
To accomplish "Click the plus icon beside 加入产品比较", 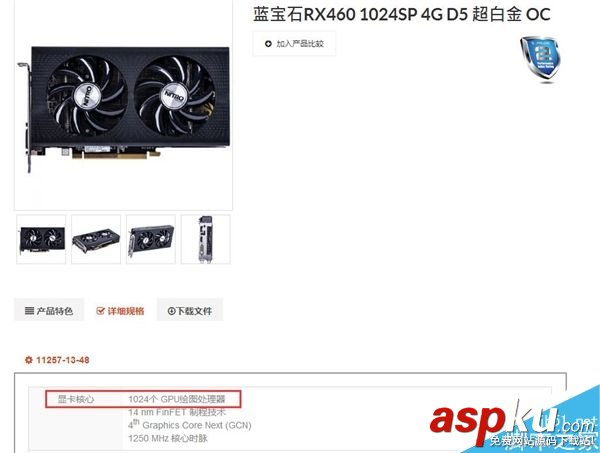I will [x=268, y=44].
